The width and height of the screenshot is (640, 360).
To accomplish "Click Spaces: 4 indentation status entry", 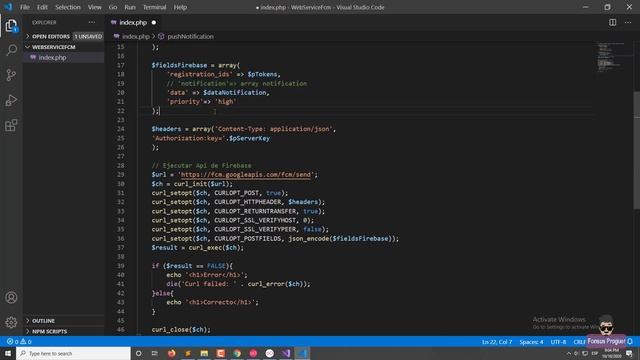I will pyautogui.click(x=531, y=342).
